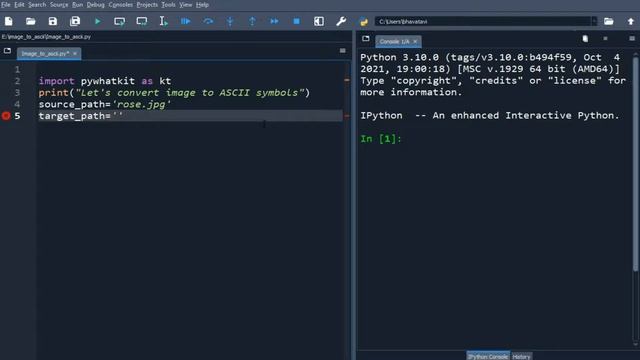The width and height of the screenshot is (640, 360).
Task: Click the print statement on line 3
Action: 174,93
